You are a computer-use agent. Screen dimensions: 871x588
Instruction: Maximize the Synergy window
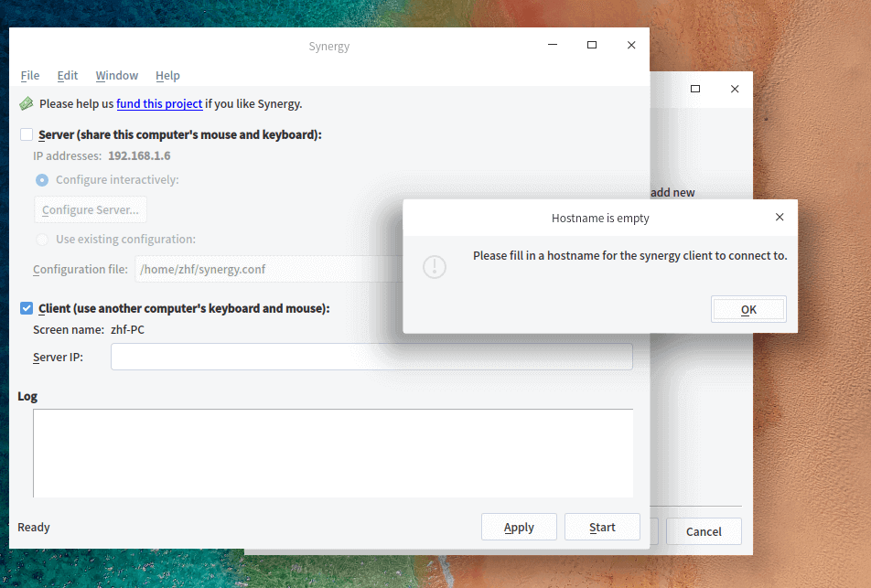point(592,45)
